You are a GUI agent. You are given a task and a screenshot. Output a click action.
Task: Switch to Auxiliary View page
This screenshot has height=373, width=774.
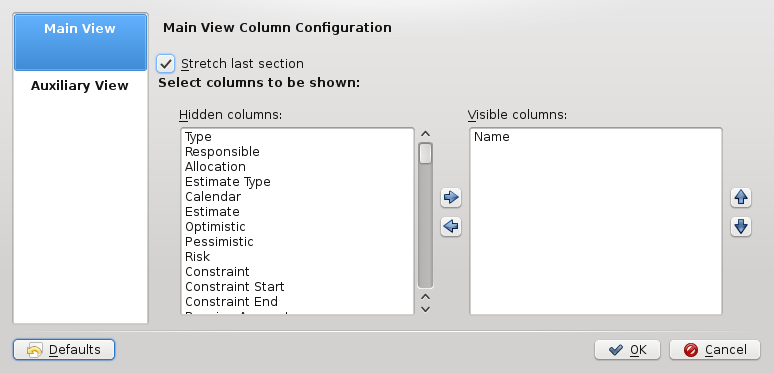[80, 86]
